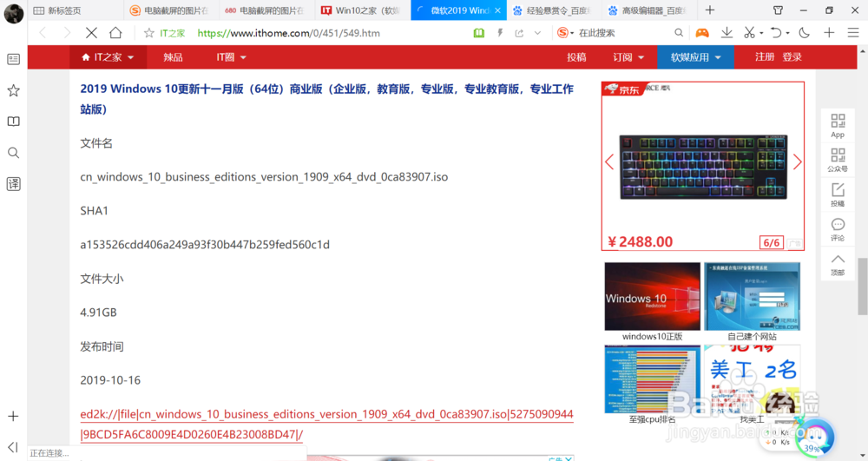Image resolution: width=868 pixels, height=461 pixels.
Task: Open the reading book sidebar icon
Action: point(13,122)
